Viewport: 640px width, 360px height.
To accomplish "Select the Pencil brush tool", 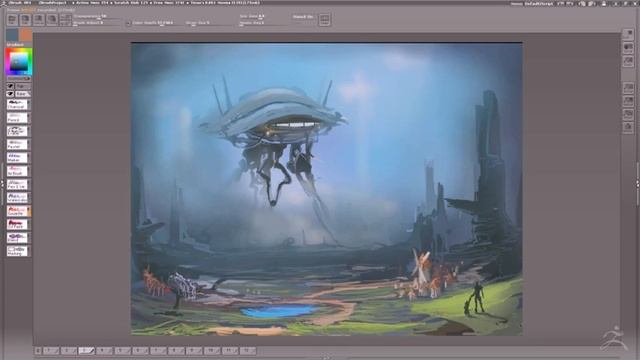I will [x=17, y=118].
